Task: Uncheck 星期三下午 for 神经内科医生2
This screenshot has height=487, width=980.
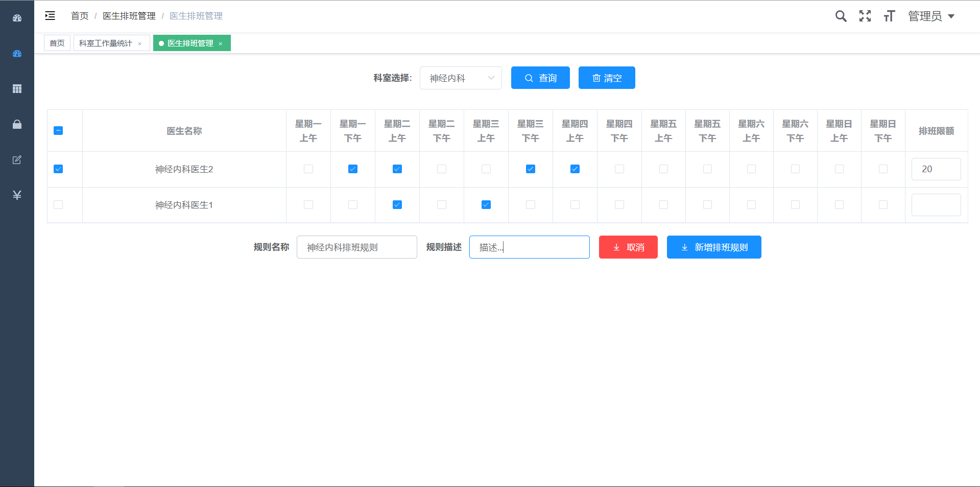Action: 531,169
